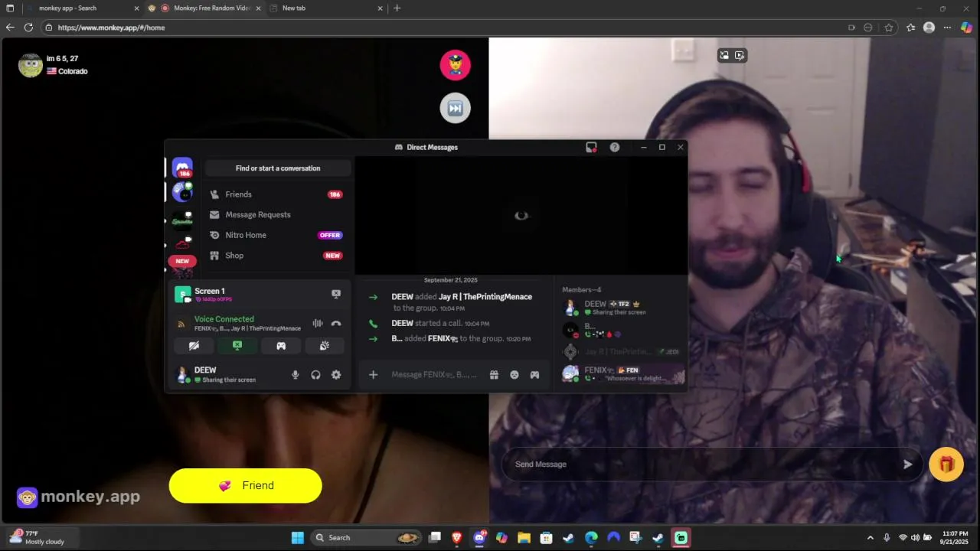Open the gift button on Monkey
980x551 pixels.
[946, 465]
